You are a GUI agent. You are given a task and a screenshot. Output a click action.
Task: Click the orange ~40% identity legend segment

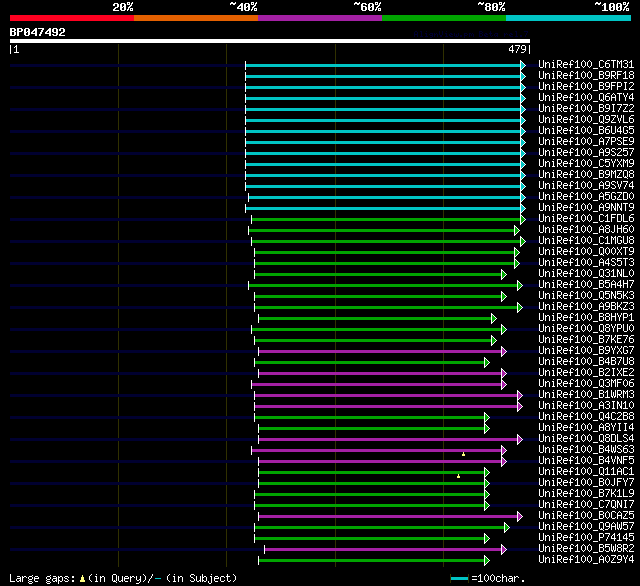[x=196, y=18]
